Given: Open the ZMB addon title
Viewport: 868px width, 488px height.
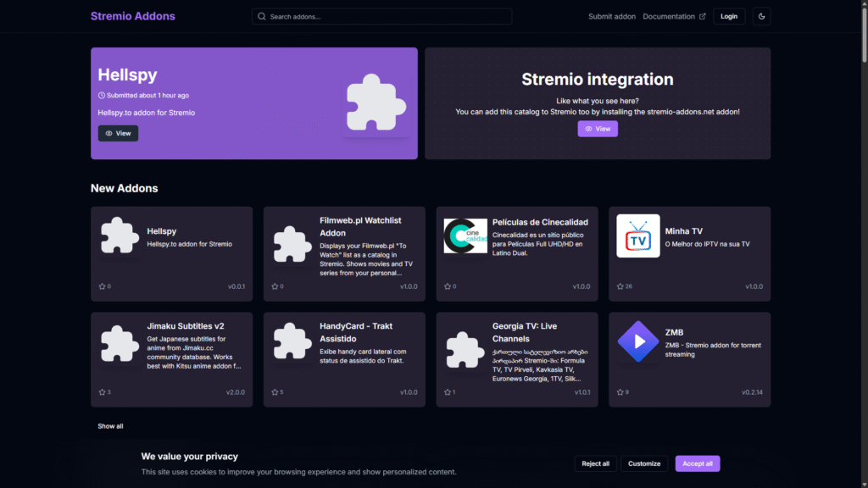Looking at the screenshot, I should click(674, 332).
